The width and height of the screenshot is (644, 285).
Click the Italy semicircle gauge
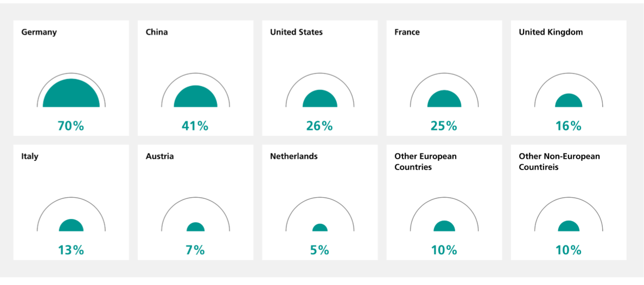pyautogui.click(x=71, y=225)
